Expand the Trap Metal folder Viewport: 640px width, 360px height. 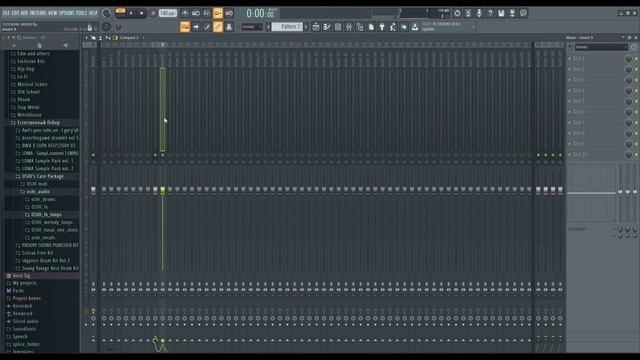(x=28, y=107)
